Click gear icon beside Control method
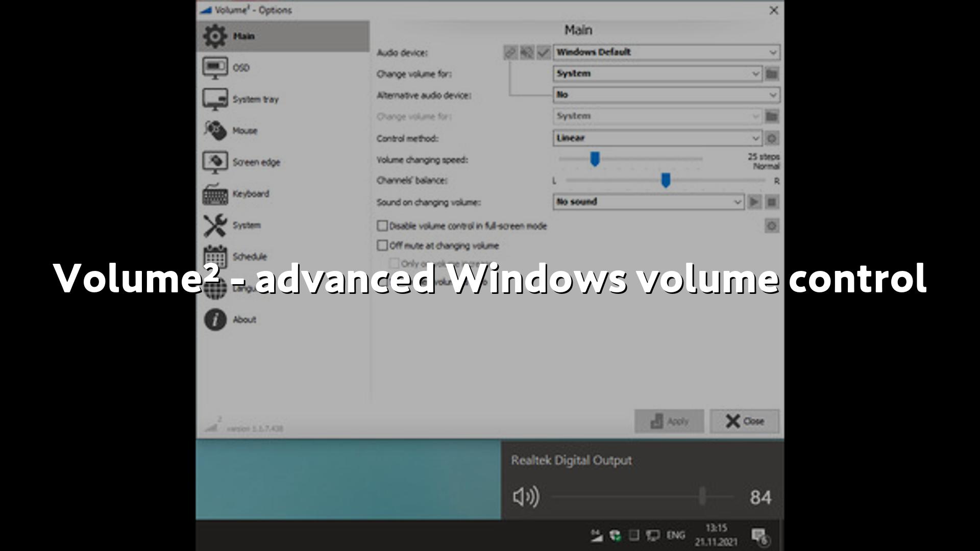The height and width of the screenshot is (551, 980). (x=772, y=138)
